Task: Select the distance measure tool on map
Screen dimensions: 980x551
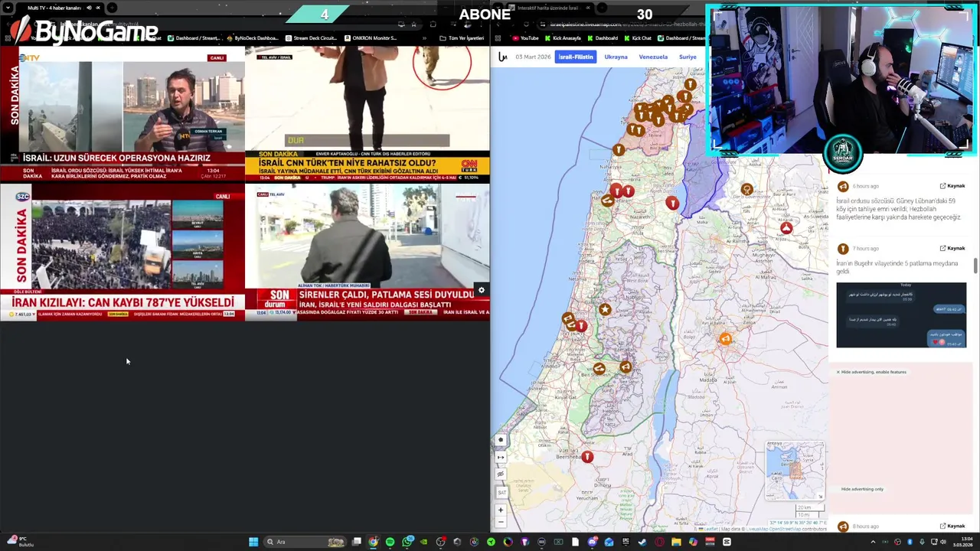Action: click(x=501, y=457)
